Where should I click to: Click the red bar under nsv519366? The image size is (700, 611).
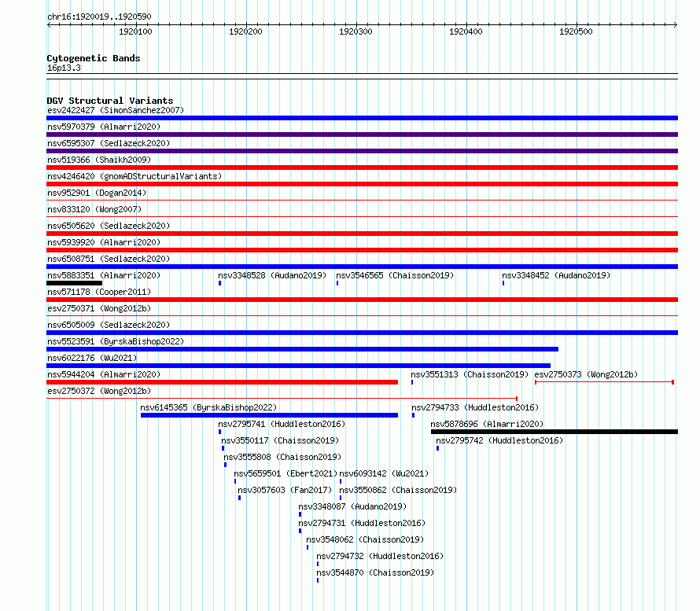click(362, 167)
